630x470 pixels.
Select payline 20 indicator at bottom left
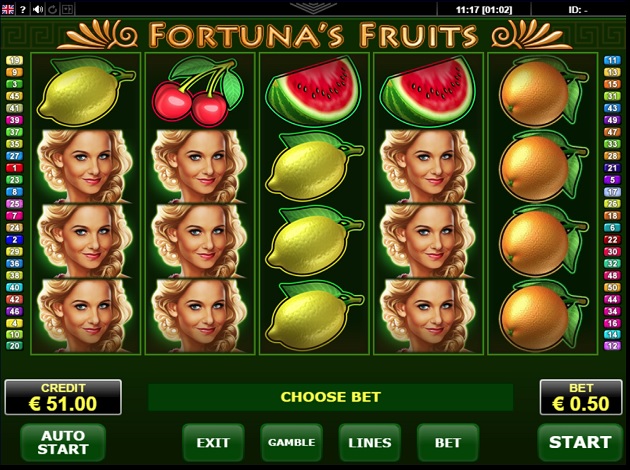(x=14, y=346)
